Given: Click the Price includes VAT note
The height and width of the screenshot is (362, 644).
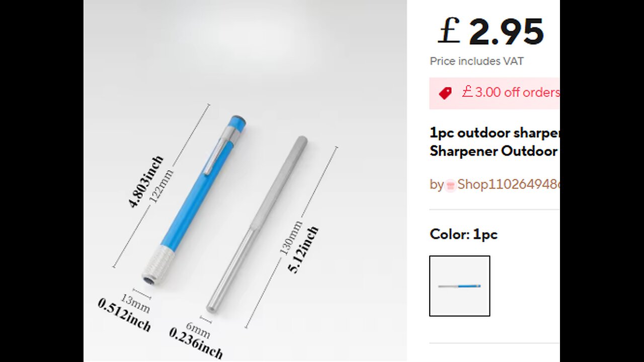Looking at the screenshot, I should pos(476,61).
